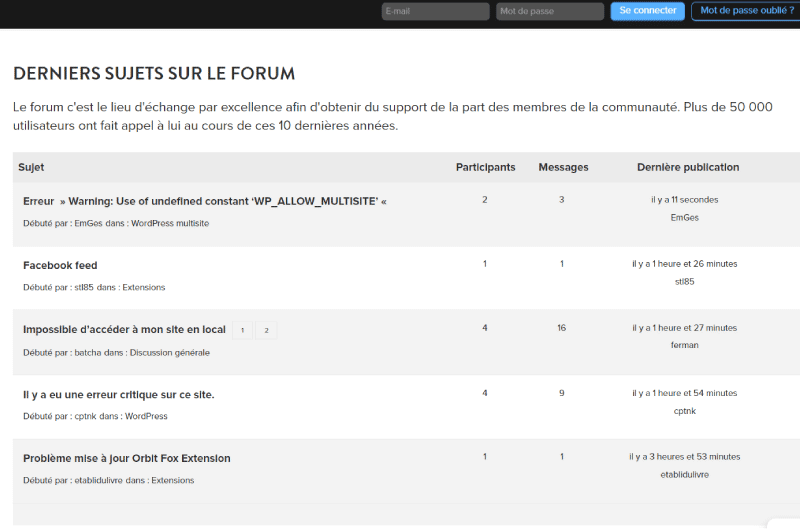View starter etablidulivre in 'Débuté par' line
The width and height of the screenshot is (800, 530).
(98, 480)
